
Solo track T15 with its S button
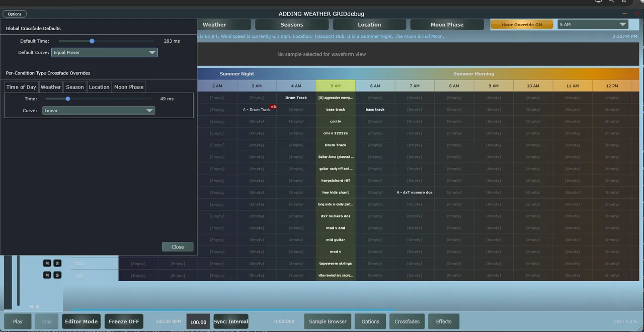tap(57, 264)
